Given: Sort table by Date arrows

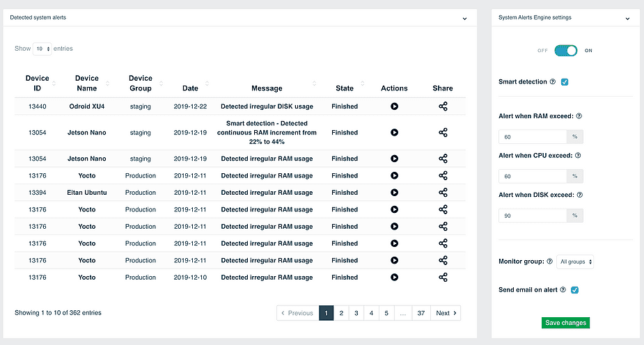Looking at the screenshot, I should click(207, 83).
